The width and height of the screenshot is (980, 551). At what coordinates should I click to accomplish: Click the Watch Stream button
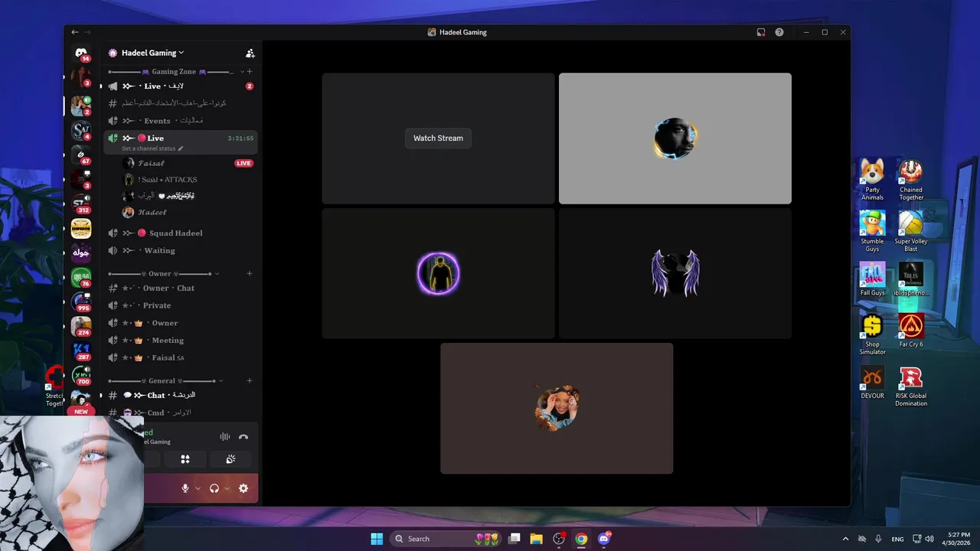pos(438,139)
